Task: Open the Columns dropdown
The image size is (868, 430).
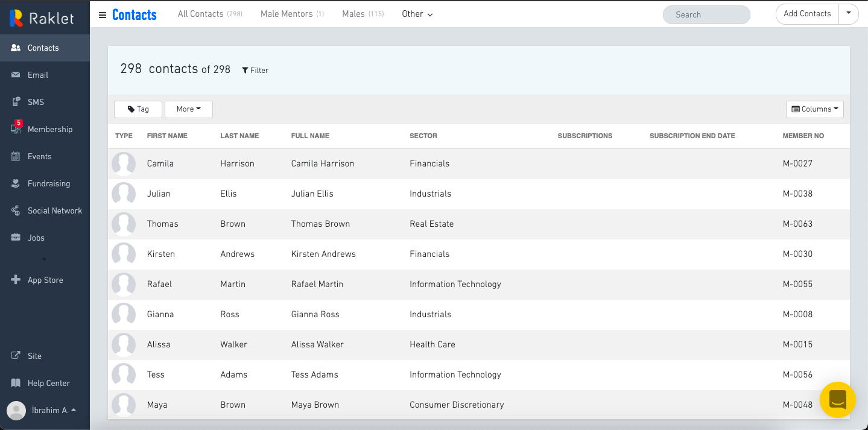Action: pyautogui.click(x=814, y=109)
